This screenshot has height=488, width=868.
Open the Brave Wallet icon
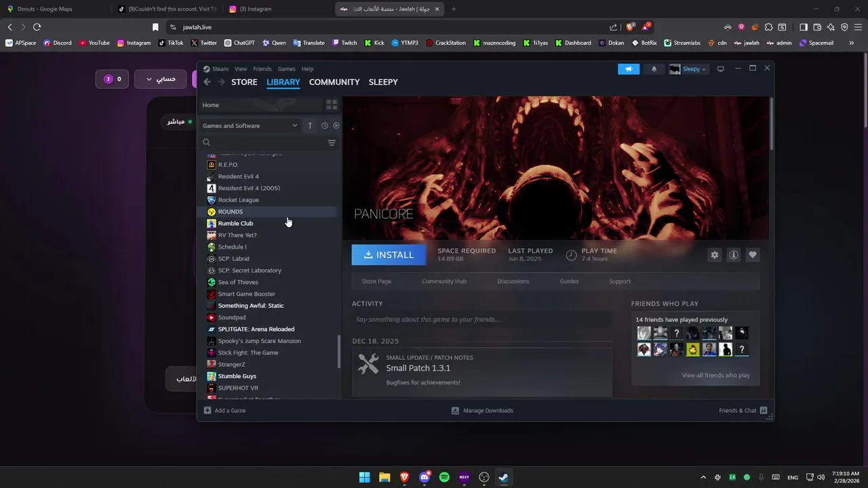817,27
